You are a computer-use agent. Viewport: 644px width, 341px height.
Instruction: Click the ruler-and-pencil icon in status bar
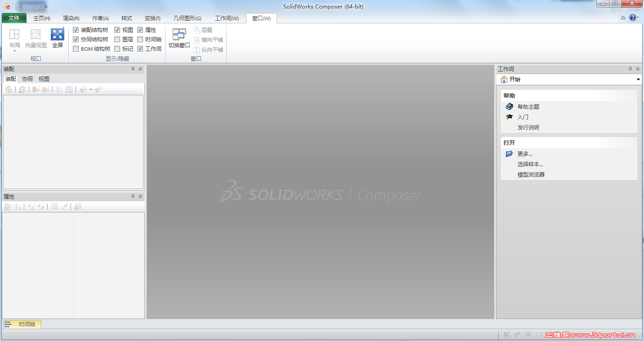click(x=507, y=334)
